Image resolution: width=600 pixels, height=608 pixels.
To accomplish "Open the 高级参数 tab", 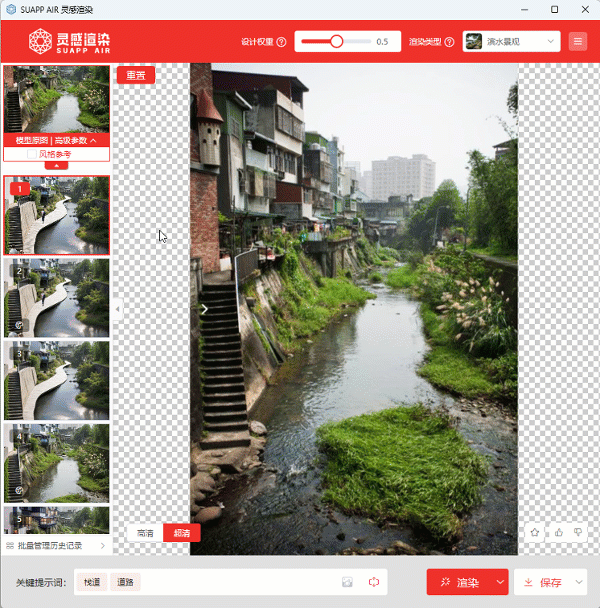I will [77, 141].
